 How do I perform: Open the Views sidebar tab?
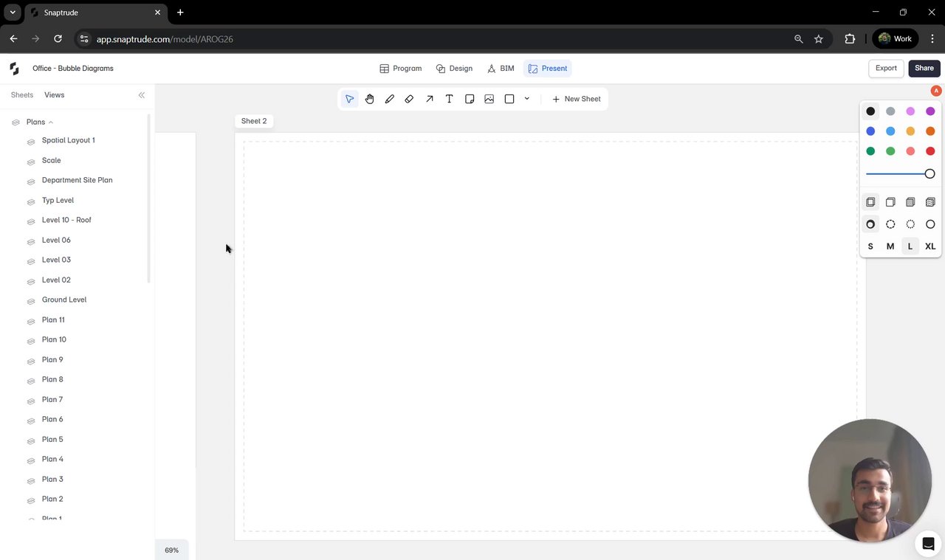click(54, 95)
